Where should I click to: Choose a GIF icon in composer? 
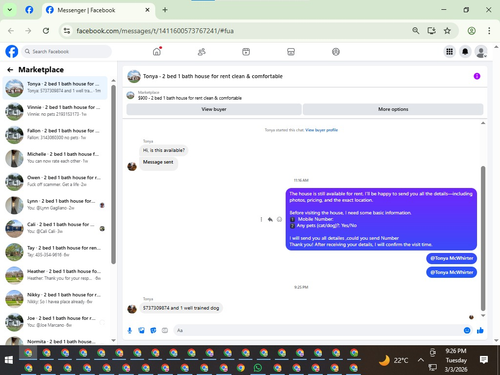click(165, 330)
